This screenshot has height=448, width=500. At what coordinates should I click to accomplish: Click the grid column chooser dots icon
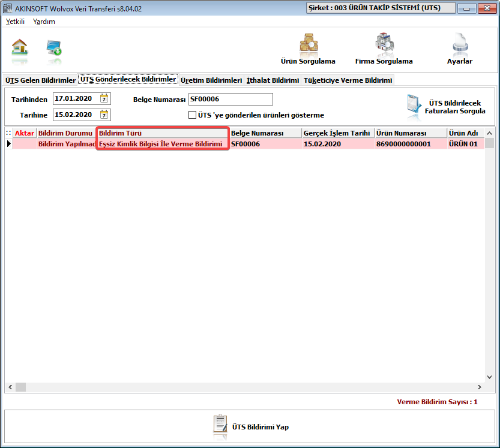(8, 133)
